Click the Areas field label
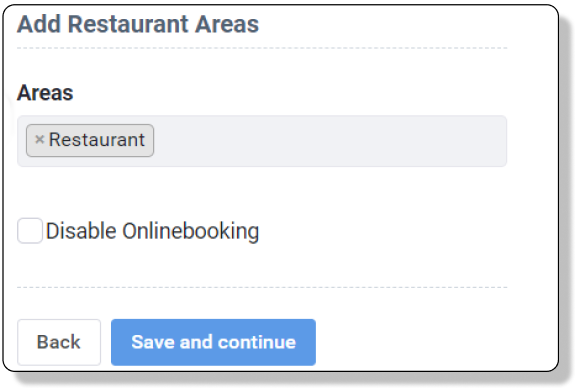Viewport: 575px width, 388px height. point(45,92)
